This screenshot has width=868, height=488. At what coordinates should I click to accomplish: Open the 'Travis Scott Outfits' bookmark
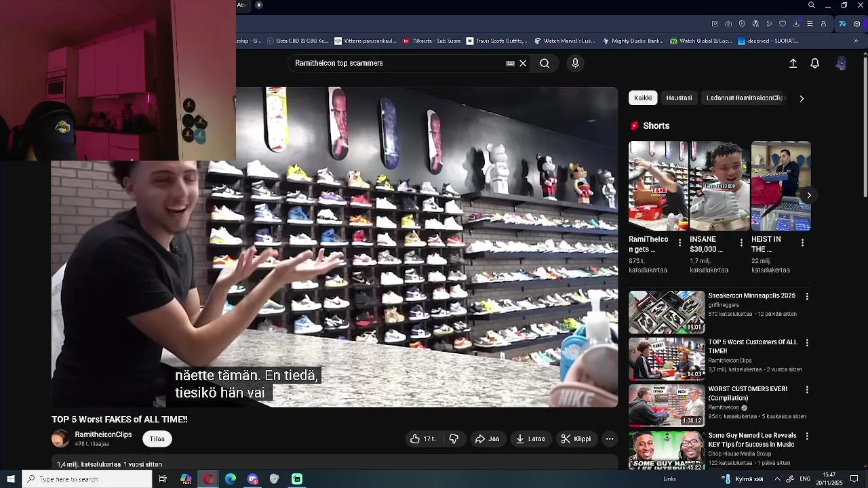tap(495, 41)
